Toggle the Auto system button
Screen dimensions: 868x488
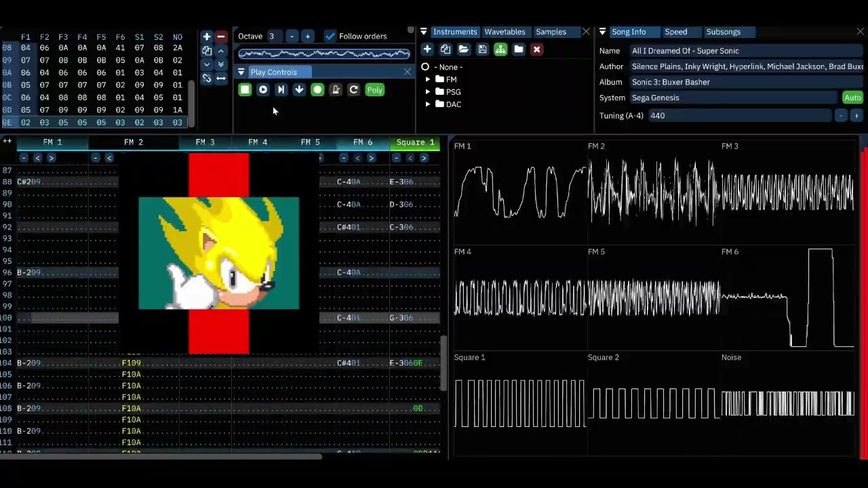coord(852,98)
